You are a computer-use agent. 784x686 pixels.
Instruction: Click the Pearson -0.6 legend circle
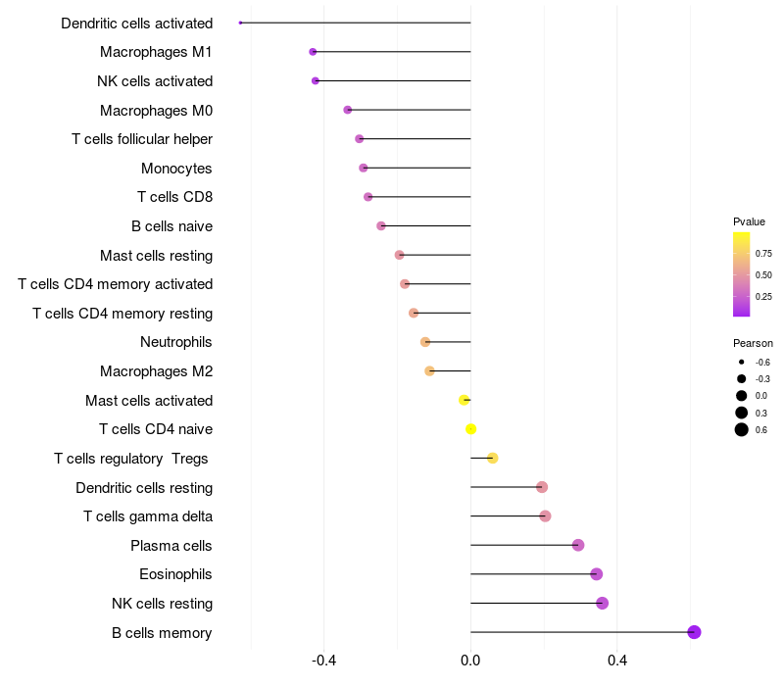pos(741,362)
